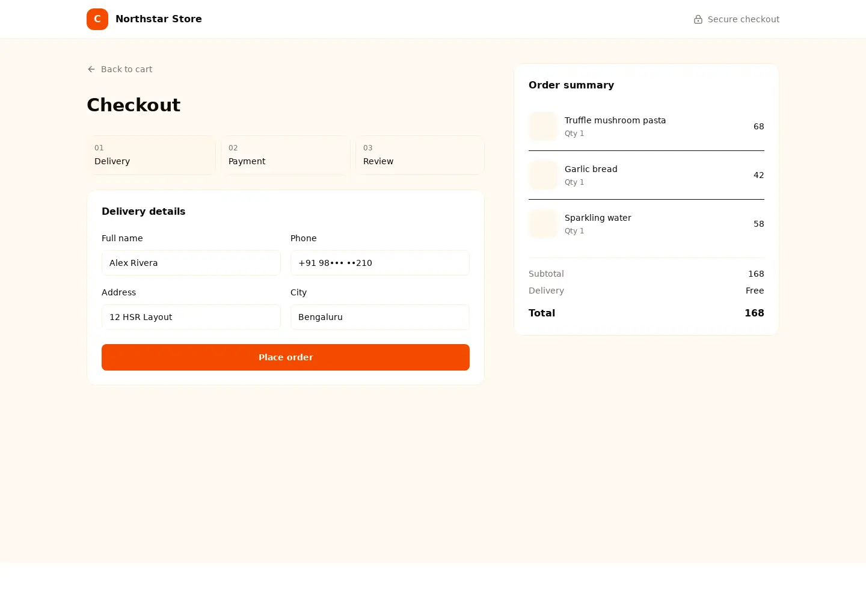Open the Truffle mushroom pasta thumbnail
Image resolution: width=866 pixels, height=616 pixels.
[543, 126]
